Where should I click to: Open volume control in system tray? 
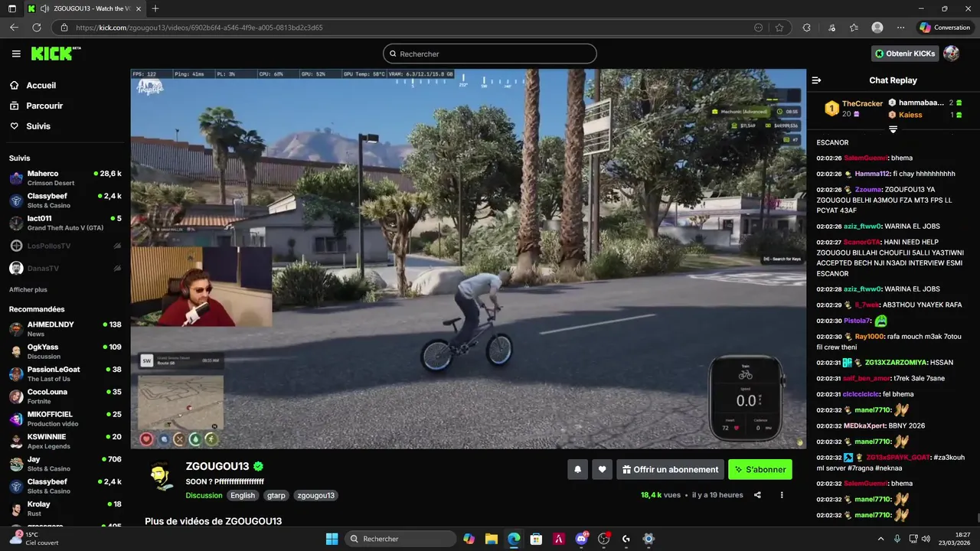pos(926,539)
